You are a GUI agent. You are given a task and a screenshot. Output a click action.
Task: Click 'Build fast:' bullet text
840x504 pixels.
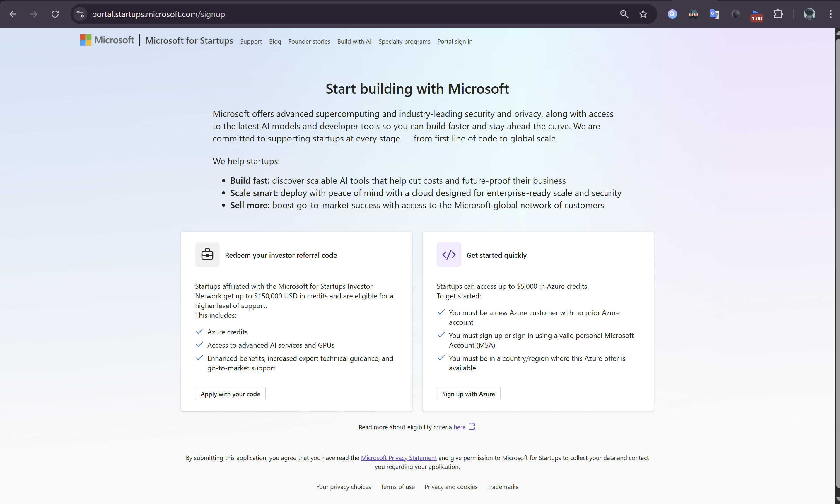[250, 180]
